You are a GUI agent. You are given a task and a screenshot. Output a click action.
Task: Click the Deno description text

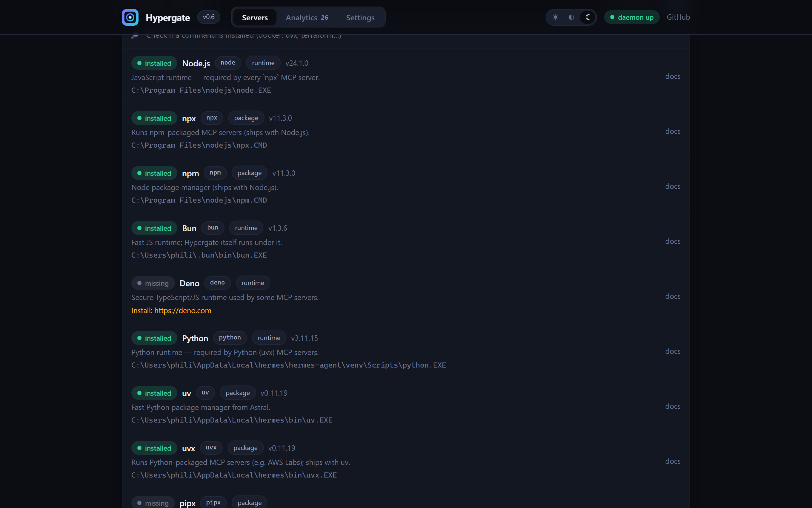225,297
